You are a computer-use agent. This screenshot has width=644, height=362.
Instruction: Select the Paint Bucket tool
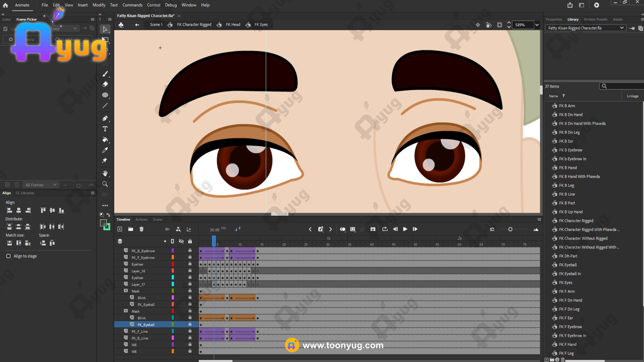click(x=105, y=139)
